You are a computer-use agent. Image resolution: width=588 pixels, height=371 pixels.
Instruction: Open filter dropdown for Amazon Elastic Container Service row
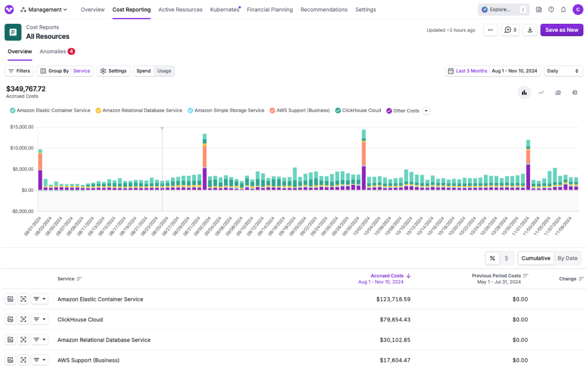pos(39,299)
